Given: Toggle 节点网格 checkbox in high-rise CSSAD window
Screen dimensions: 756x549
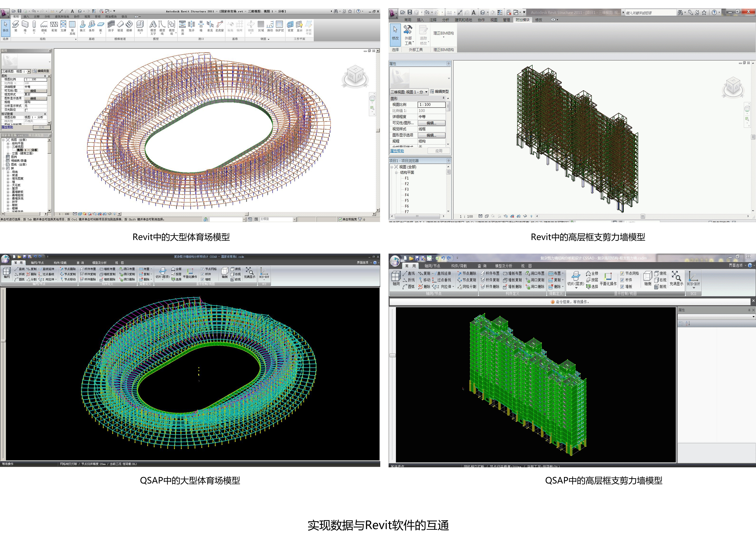Looking at the screenshot, I should coord(622,274).
